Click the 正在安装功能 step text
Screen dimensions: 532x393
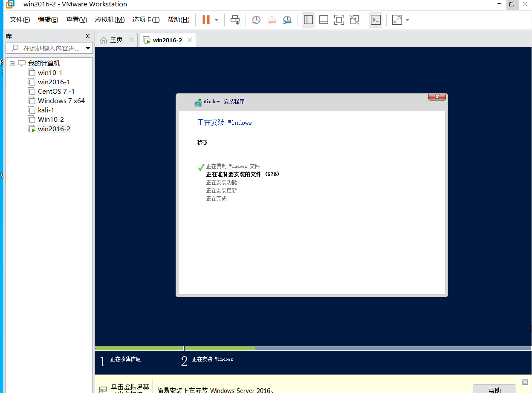222,183
